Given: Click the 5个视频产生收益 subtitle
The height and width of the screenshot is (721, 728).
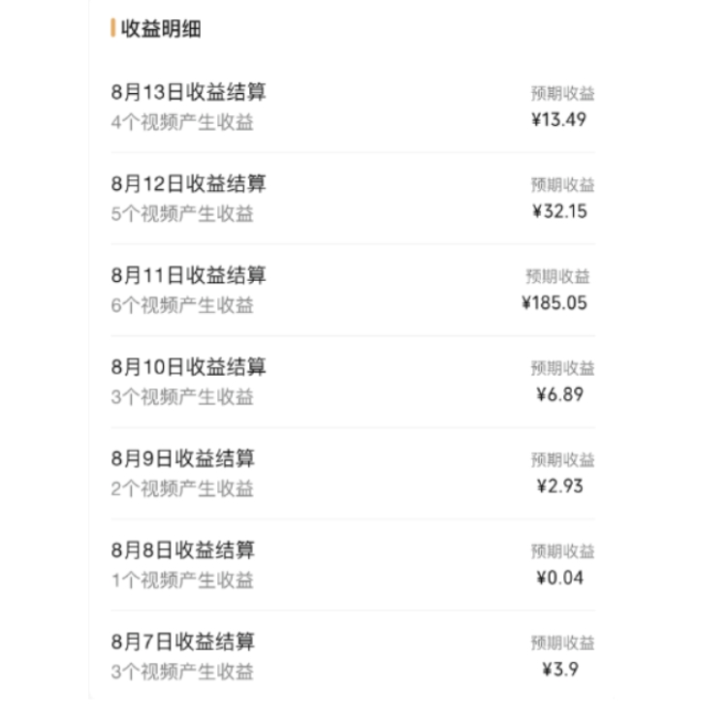Looking at the screenshot, I should (182, 214).
